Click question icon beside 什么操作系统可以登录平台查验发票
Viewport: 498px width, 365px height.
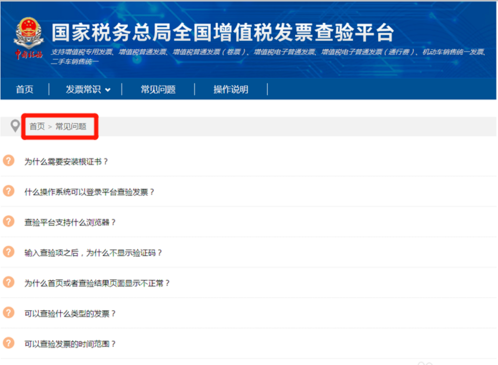pyautogui.click(x=9, y=191)
